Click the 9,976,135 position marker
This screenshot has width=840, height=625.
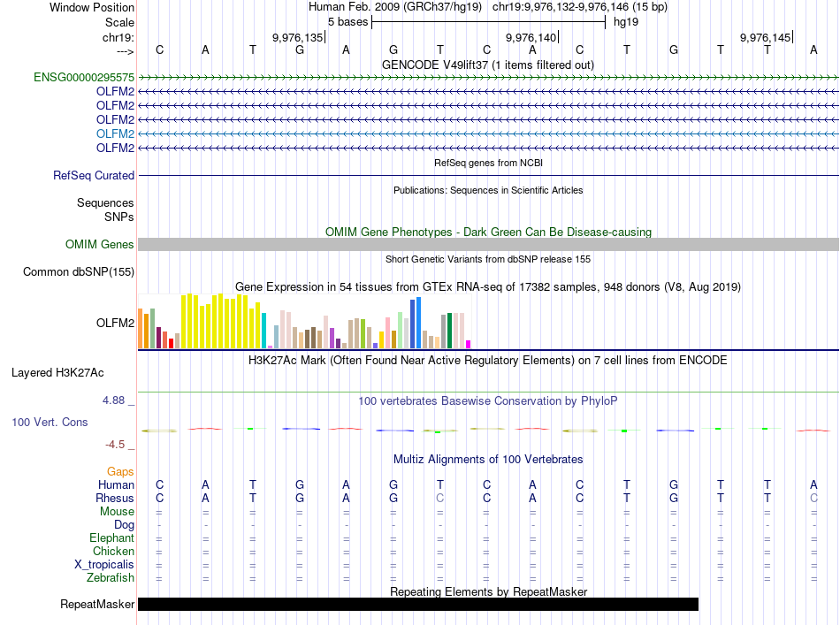coord(298,37)
